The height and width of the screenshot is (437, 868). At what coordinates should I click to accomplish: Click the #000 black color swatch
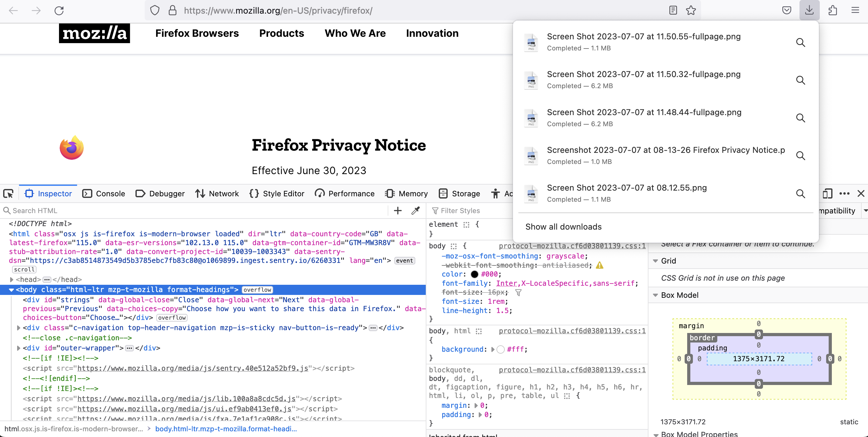click(474, 274)
